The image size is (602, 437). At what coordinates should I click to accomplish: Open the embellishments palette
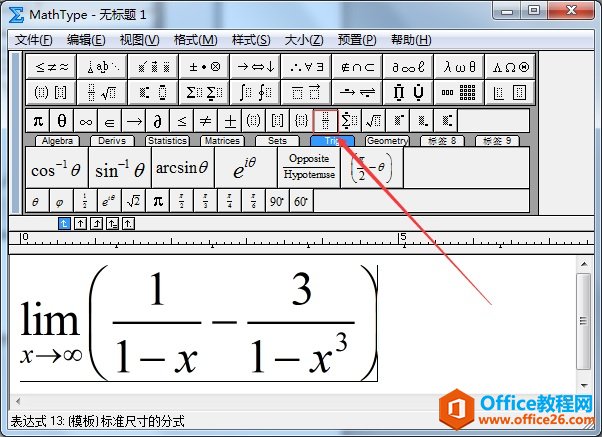(x=153, y=67)
